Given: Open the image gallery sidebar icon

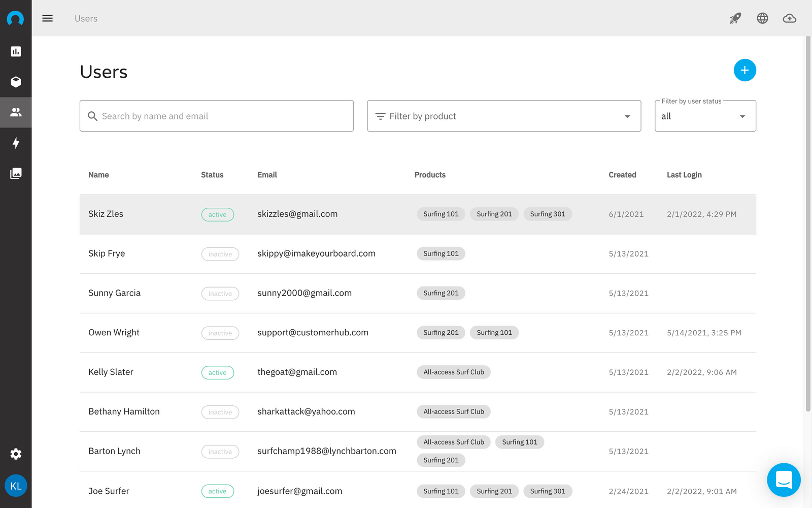Looking at the screenshot, I should click(x=16, y=173).
